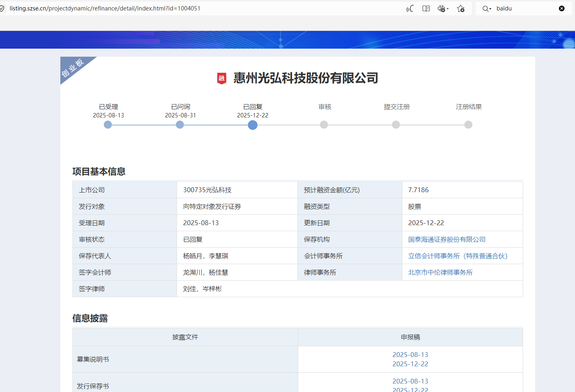Open 立信会计师事务所 accounting firm link

coord(458,256)
